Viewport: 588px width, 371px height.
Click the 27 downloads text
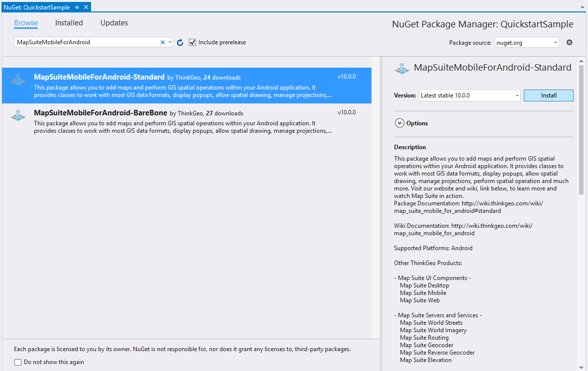coord(225,113)
